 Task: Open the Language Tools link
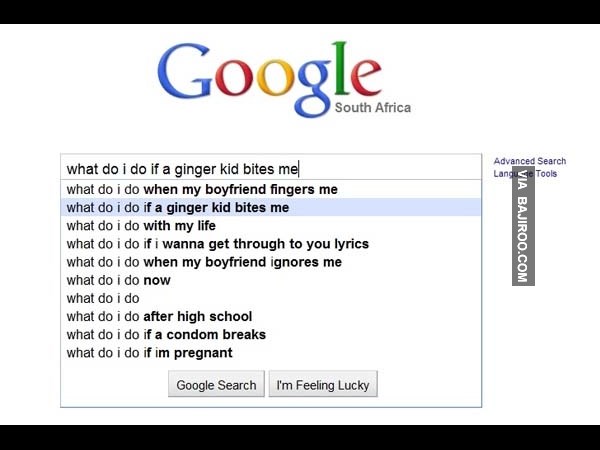525,174
